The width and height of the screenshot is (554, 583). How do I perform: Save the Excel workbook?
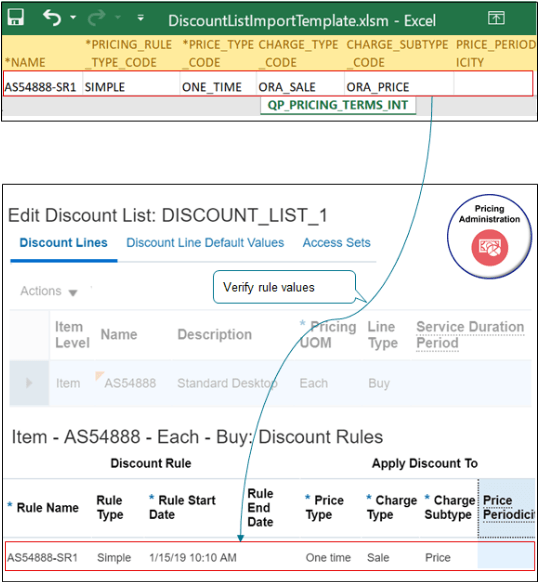tap(16, 17)
